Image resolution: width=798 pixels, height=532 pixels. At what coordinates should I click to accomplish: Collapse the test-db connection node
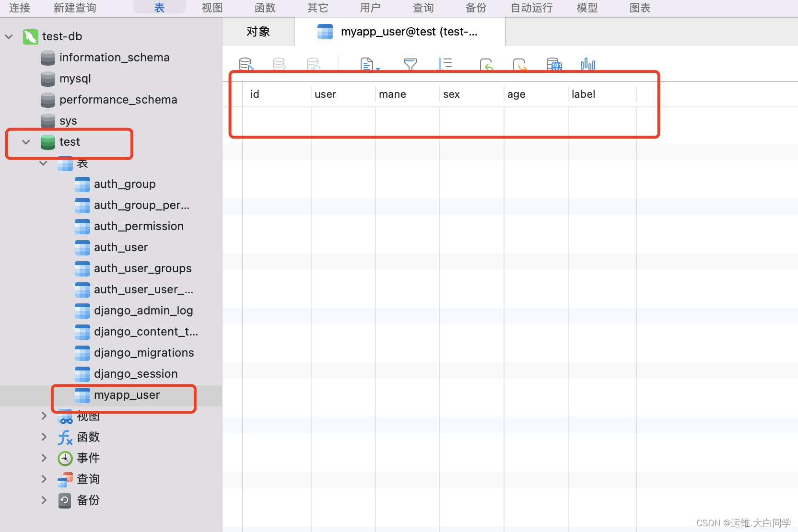(9, 36)
